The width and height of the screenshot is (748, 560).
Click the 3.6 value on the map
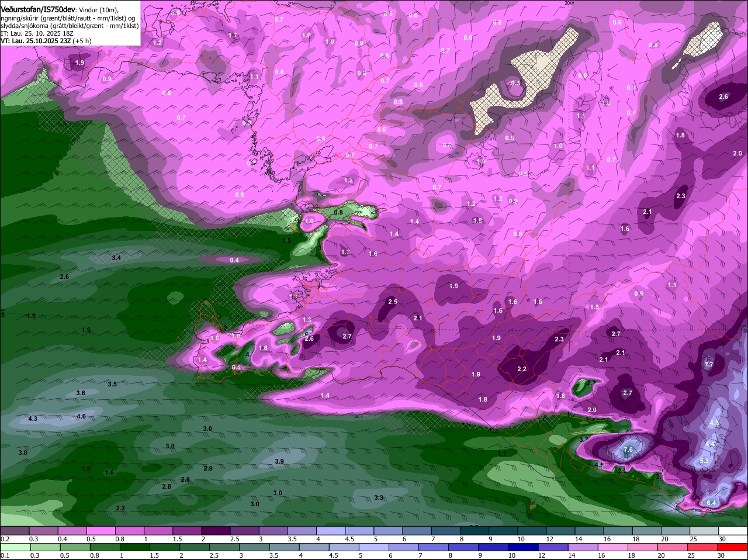[81, 393]
